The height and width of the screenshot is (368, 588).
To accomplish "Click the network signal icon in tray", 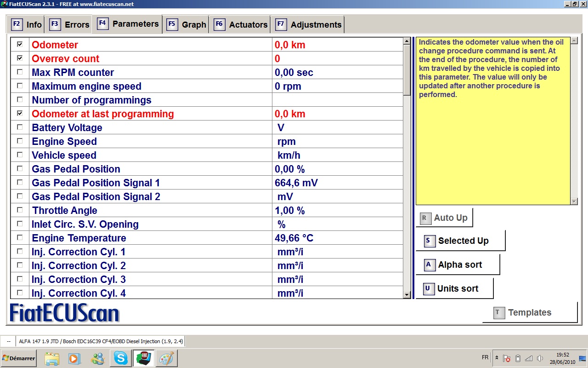I will pyautogui.click(x=529, y=358).
